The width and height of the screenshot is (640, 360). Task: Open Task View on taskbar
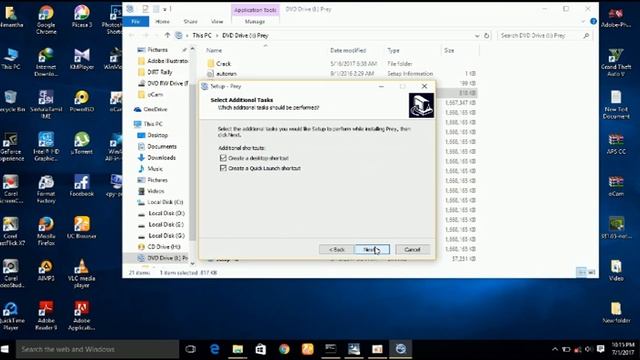(191, 349)
